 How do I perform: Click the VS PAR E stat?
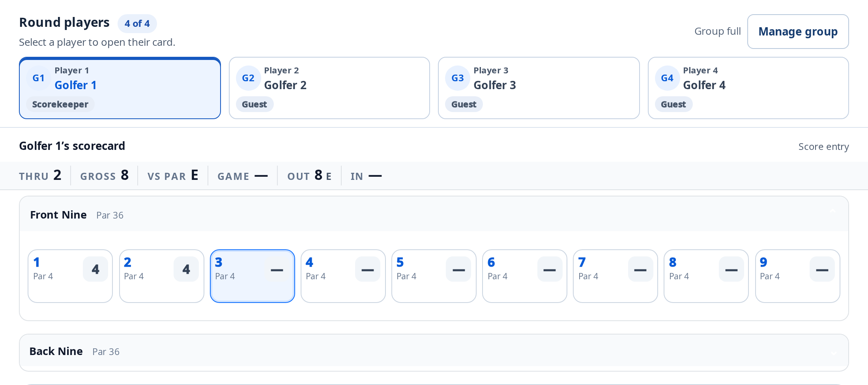(x=173, y=175)
